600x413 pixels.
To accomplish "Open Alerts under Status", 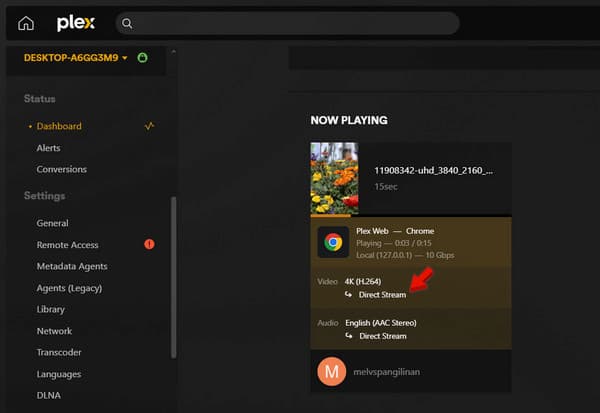I will [48, 148].
